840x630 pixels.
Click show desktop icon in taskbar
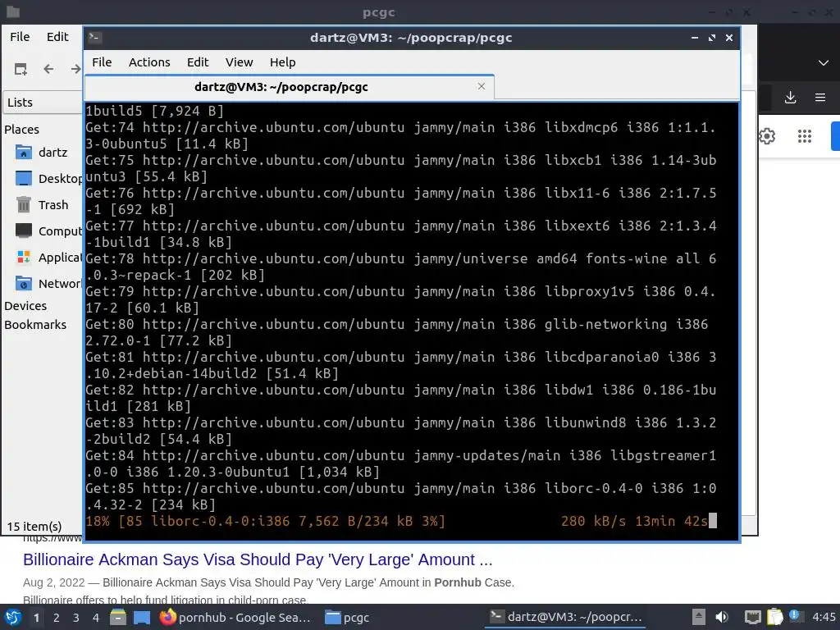point(142,618)
